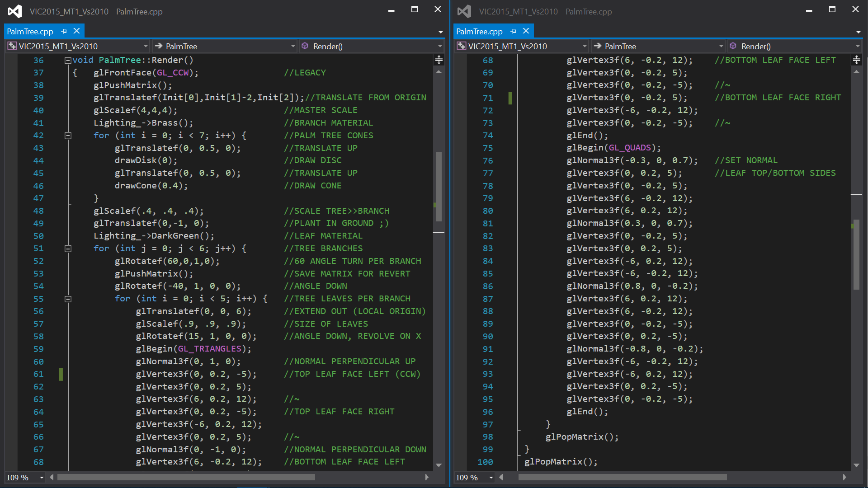The width and height of the screenshot is (868, 488).
Task: Click scroll up arrow in right editor
Action: click(856, 72)
